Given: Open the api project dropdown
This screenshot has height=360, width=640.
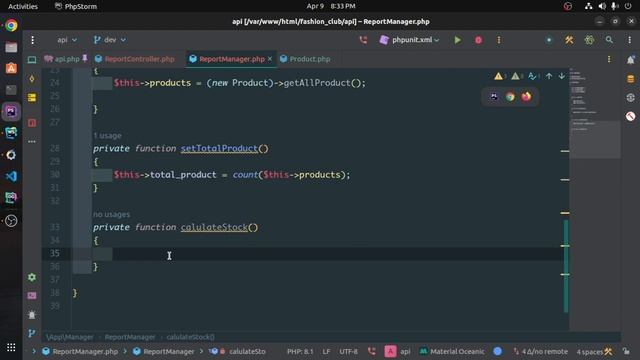Looking at the screenshot, I should click(x=67, y=40).
